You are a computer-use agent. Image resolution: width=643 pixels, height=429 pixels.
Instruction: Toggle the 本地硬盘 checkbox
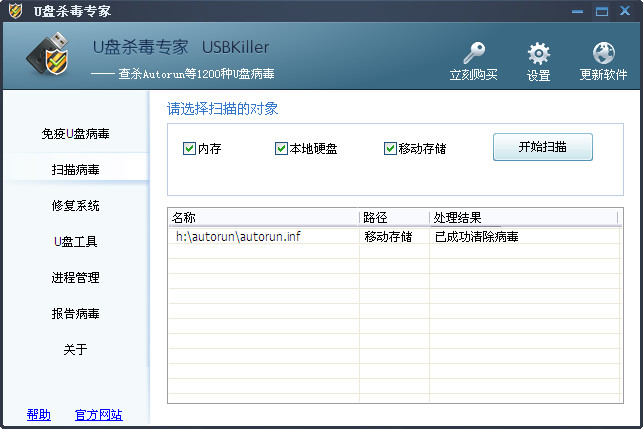pos(281,148)
